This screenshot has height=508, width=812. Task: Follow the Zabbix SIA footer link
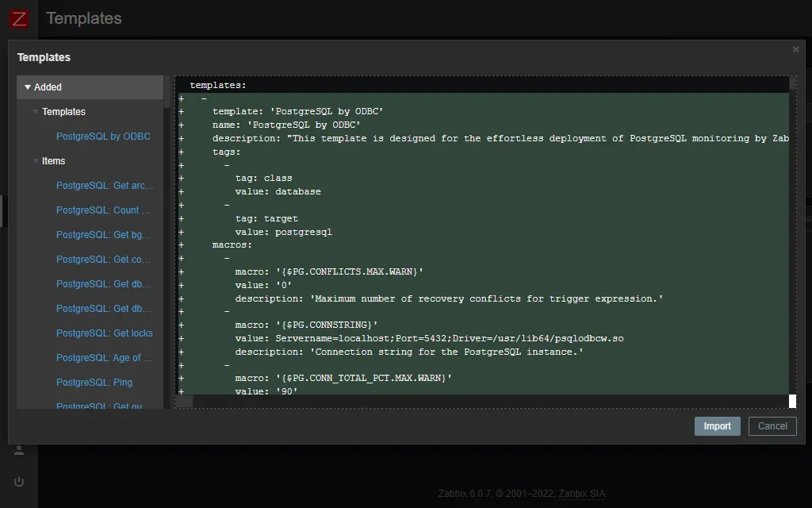[581, 494]
